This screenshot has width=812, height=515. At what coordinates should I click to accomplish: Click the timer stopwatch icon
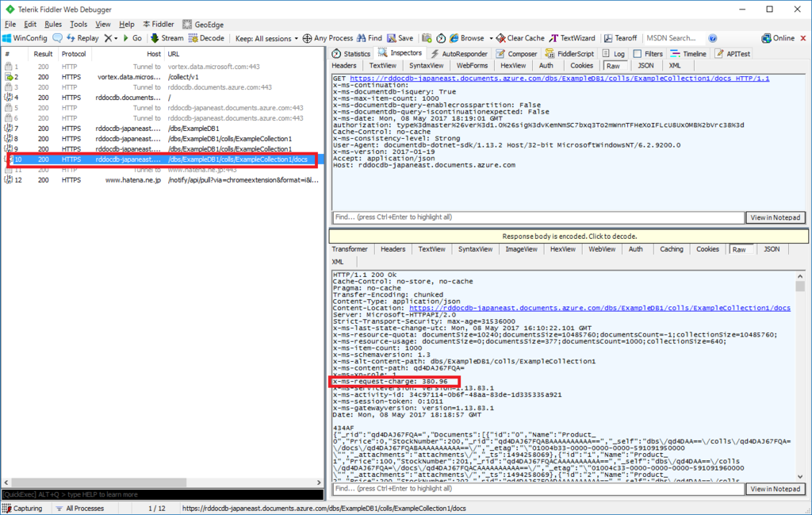tap(441, 38)
